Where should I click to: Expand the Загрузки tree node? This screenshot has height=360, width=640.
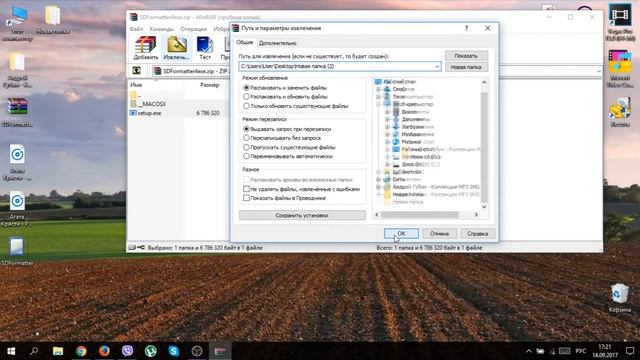point(387,127)
